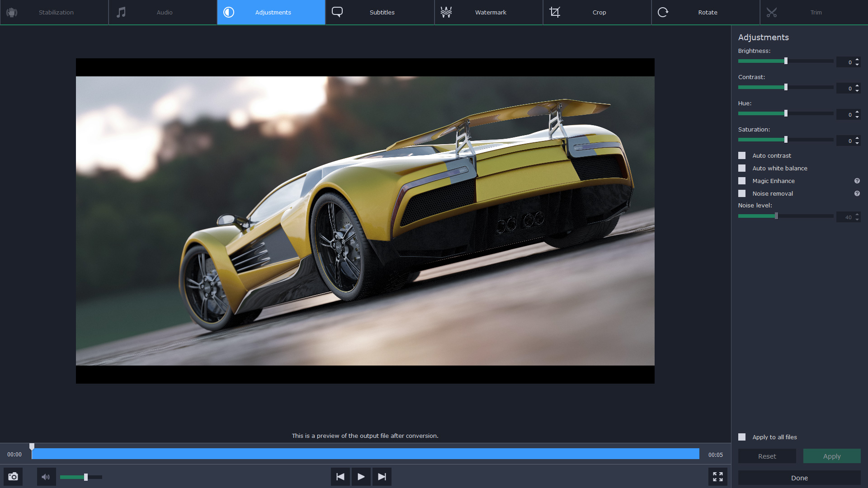Screen dimensions: 868x488
Task: Mute audio using the speaker icon
Action: point(46,477)
